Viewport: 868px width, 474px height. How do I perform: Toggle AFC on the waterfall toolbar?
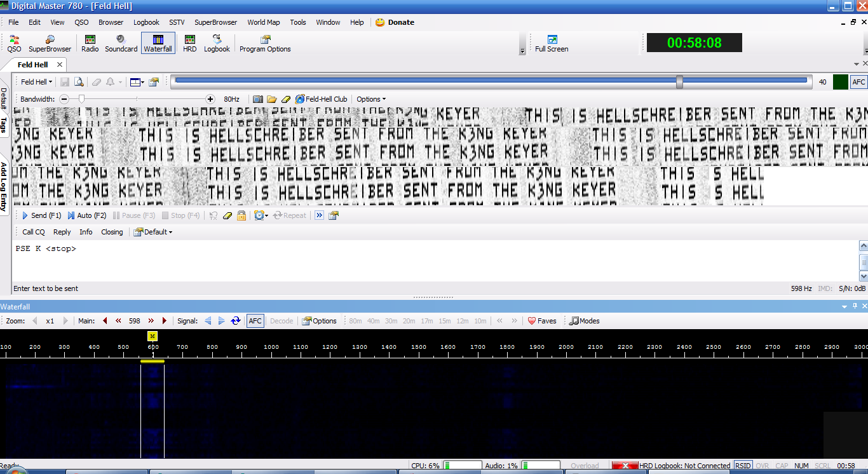[255, 321]
